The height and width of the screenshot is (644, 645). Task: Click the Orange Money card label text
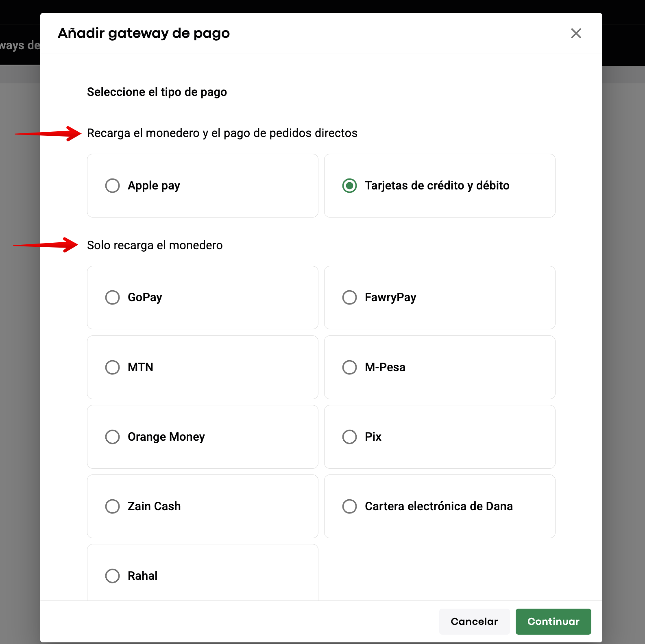pos(166,437)
